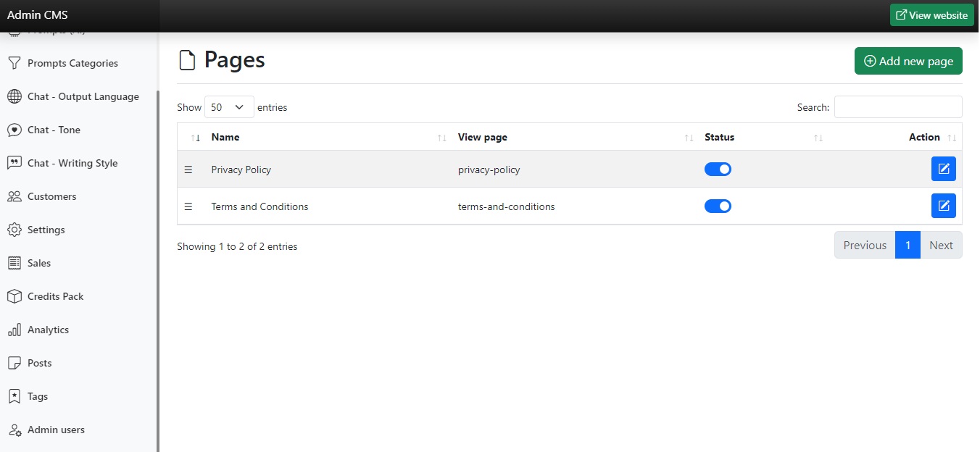Toggle Terms and Conditions status switch
980x452 pixels.
tap(718, 206)
